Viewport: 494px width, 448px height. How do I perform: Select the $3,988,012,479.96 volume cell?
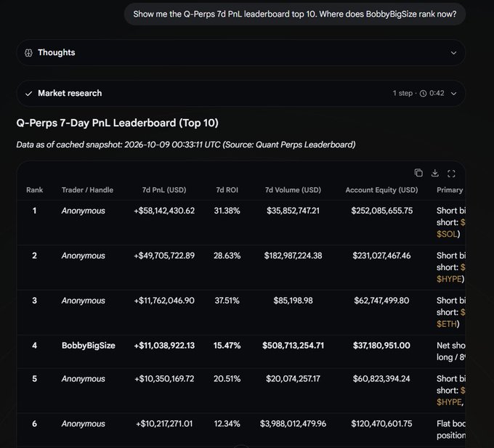coord(293,423)
